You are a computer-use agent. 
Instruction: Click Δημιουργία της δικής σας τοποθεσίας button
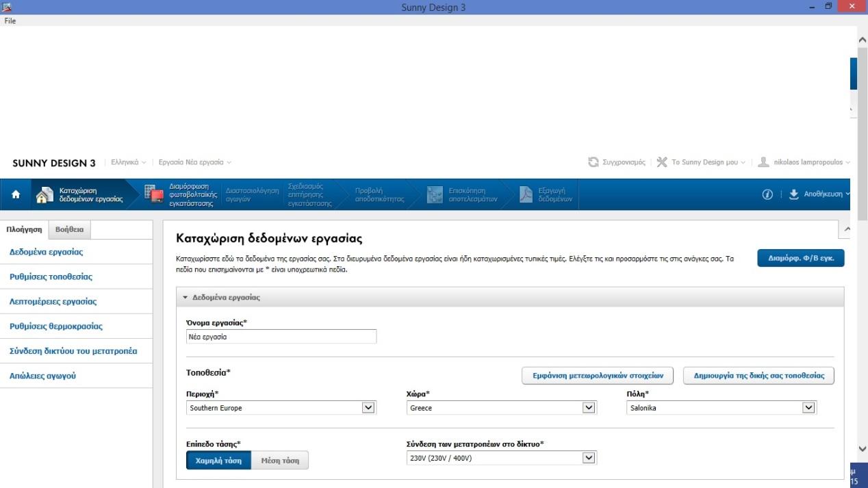(758, 376)
